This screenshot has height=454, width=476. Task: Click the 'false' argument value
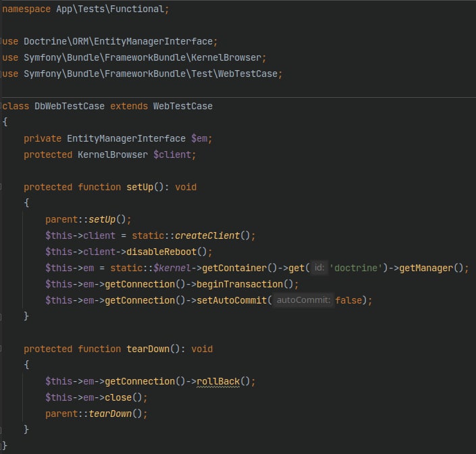348,300
